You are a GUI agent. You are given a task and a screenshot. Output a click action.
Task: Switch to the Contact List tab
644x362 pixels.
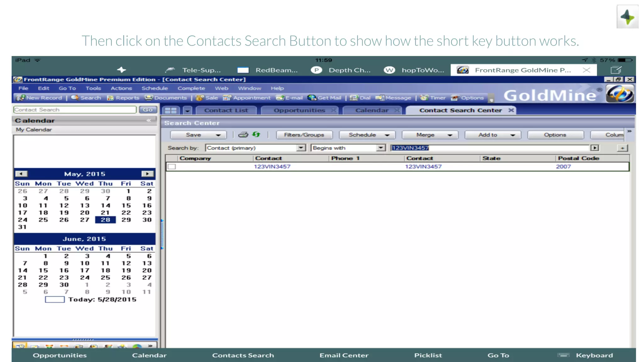point(226,110)
